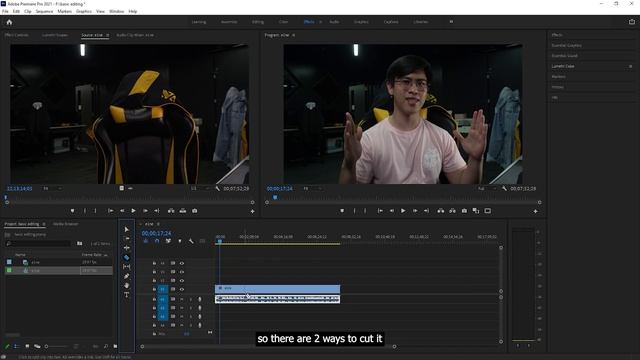Select the Ripple Edit tool
The width and height of the screenshot is (640, 360).
click(x=127, y=248)
